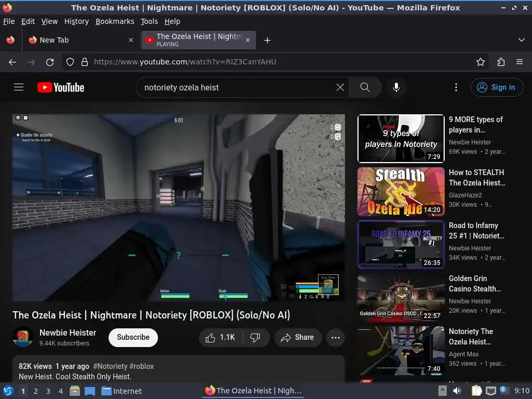
Task: Open a new tab with plus button
Action: pyautogui.click(x=268, y=41)
